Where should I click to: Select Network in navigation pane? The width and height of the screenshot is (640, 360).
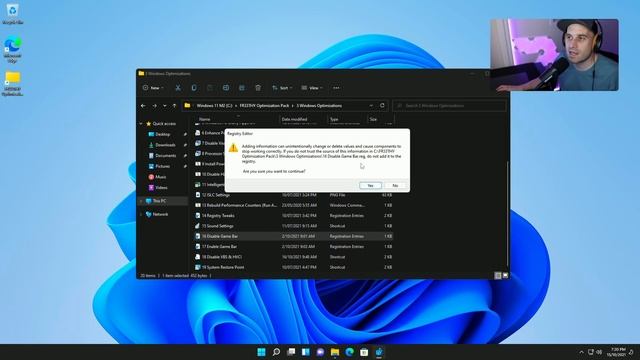[x=160, y=214]
